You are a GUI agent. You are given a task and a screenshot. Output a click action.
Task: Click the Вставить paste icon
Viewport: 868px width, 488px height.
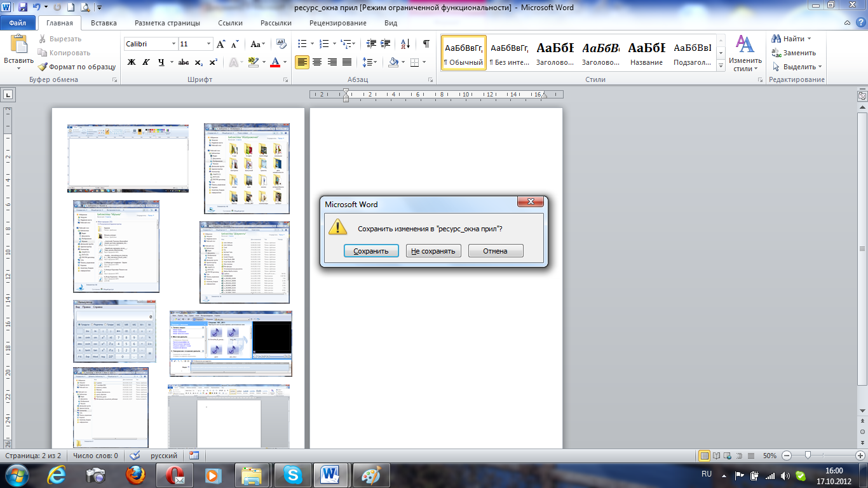pyautogui.click(x=19, y=44)
